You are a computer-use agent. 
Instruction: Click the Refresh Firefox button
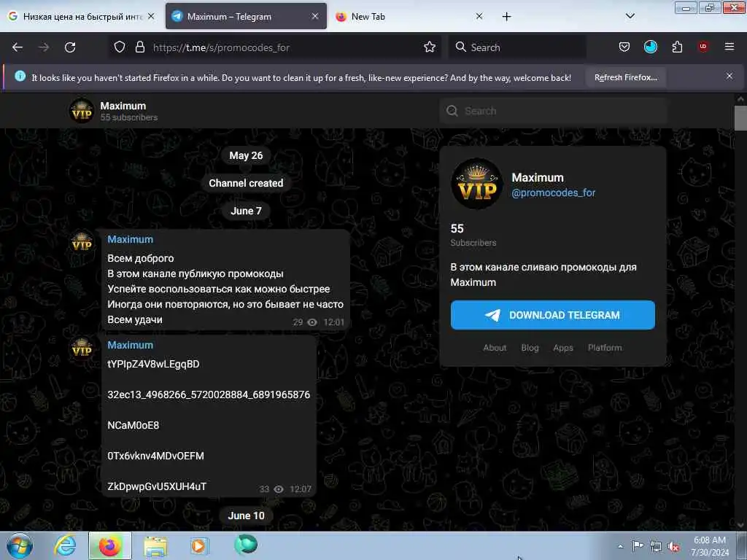click(x=625, y=77)
